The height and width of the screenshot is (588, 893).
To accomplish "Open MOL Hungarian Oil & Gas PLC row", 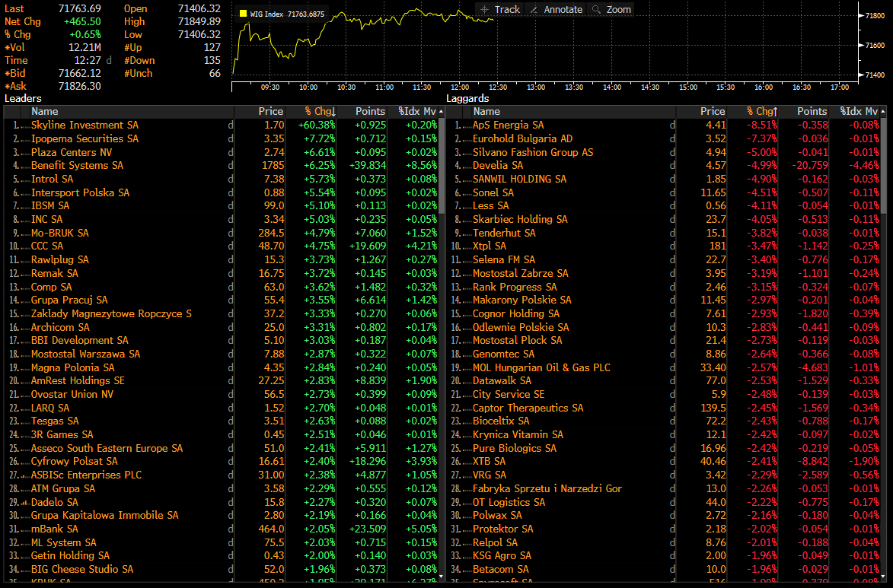I will pyautogui.click(x=541, y=367).
